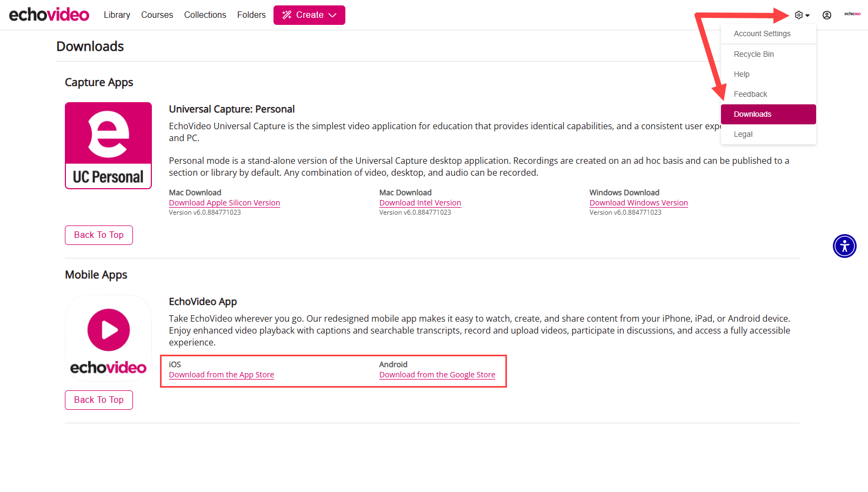868x492 pixels.
Task: Click the echo360 logo in the top right
Action: [852, 14]
